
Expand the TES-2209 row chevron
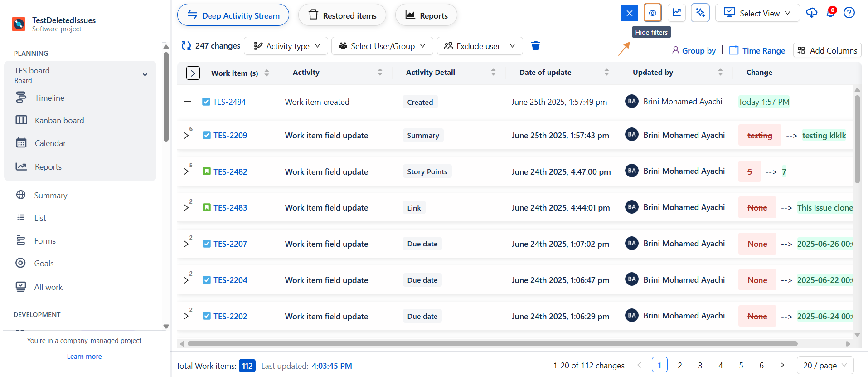point(186,136)
